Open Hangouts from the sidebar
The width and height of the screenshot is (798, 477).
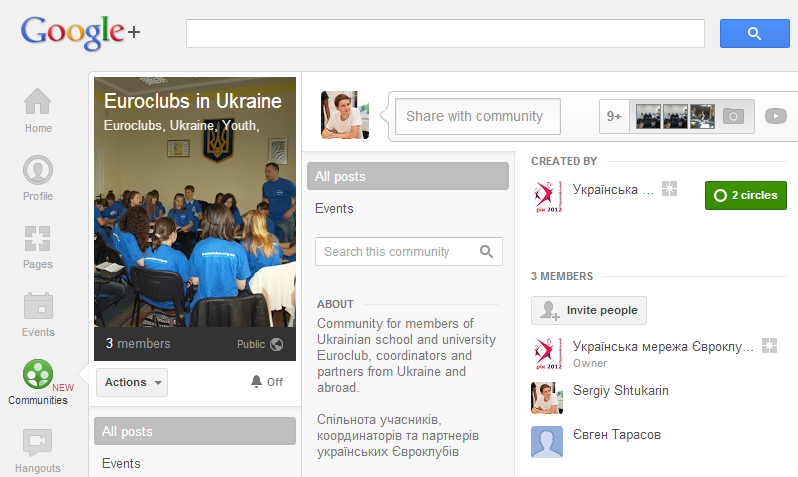[x=38, y=451]
